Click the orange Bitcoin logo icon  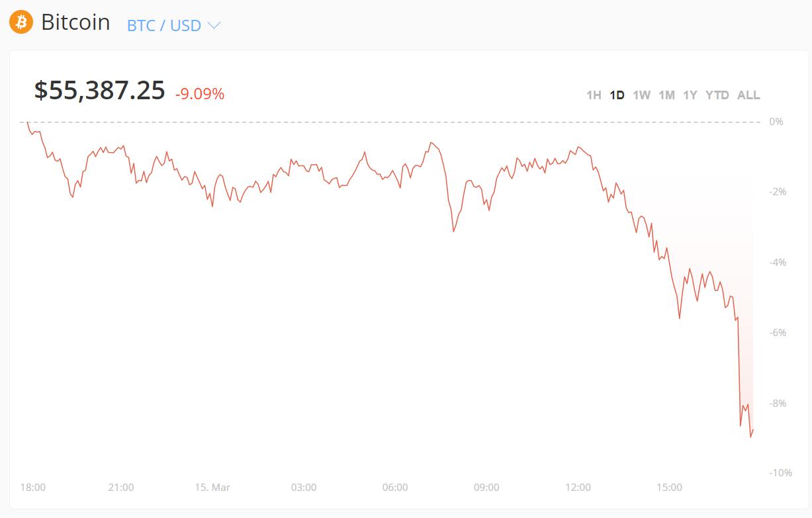[21, 22]
